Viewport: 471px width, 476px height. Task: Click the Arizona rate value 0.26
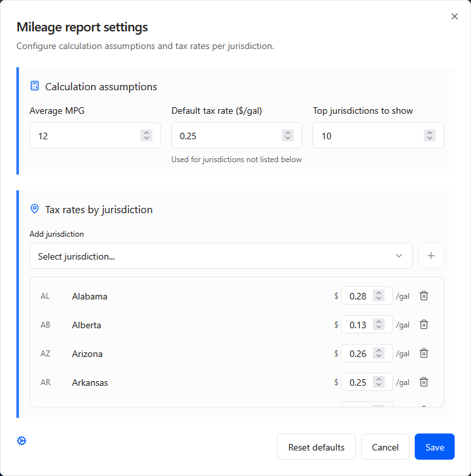[x=358, y=354]
